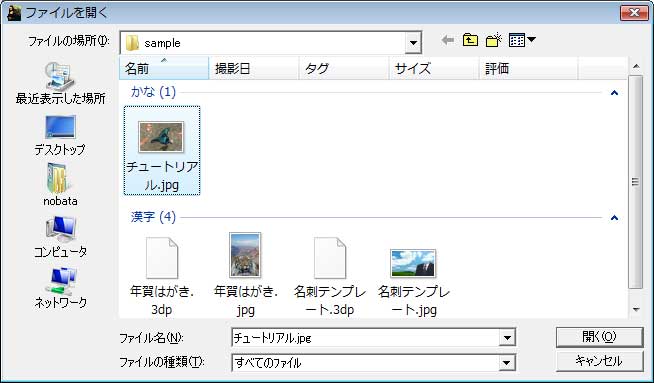Image resolution: width=654 pixels, height=383 pixels.
Task: Open the view menu icon
Action: [522, 40]
